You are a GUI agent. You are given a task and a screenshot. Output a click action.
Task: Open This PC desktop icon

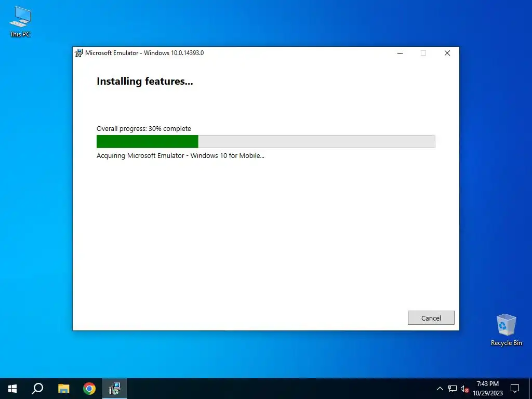(20, 22)
